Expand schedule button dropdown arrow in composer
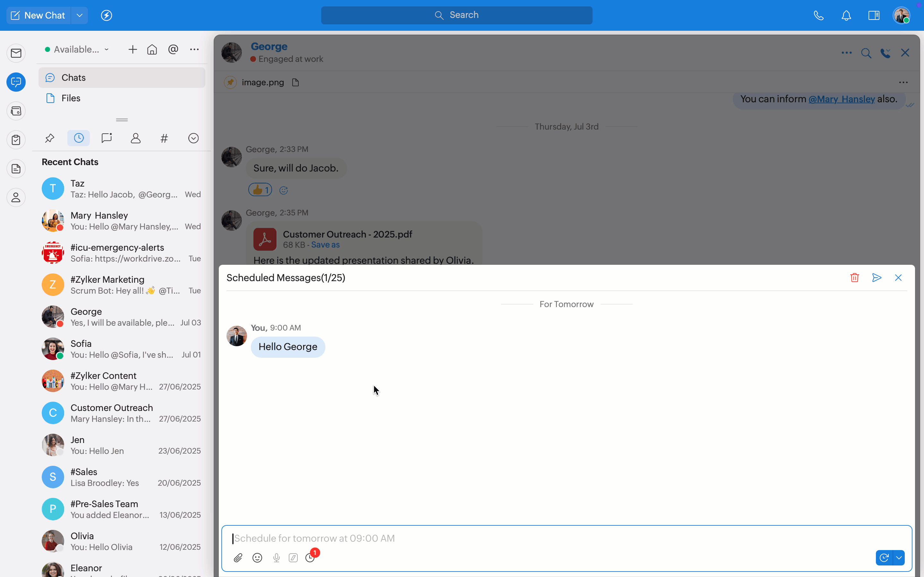The height and width of the screenshot is (577, 924). pyautogui.click(x=899, y=558)
